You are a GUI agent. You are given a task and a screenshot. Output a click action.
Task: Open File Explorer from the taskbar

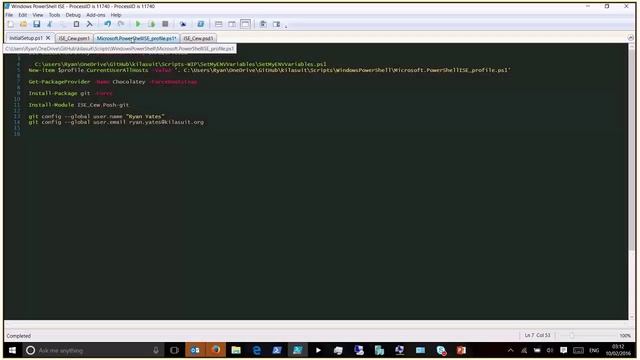236,350
